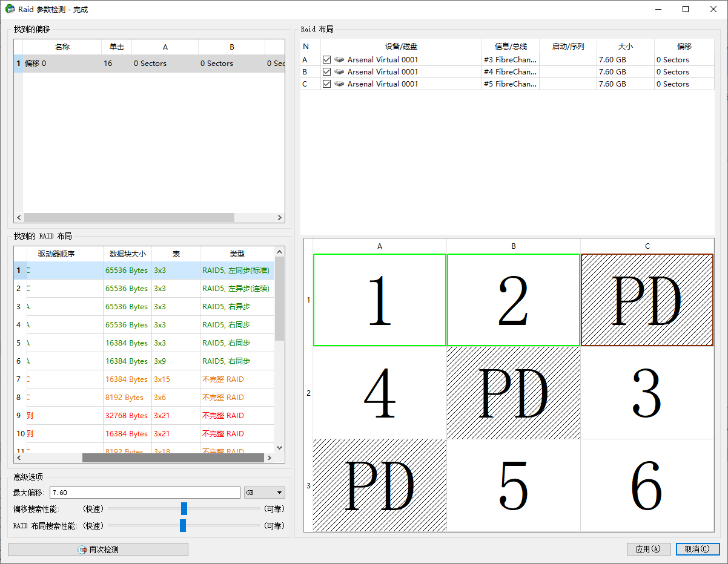The height and width of the screenshot is (564, 728).
Task: Click the disk icon for device A
Action: 339,60
